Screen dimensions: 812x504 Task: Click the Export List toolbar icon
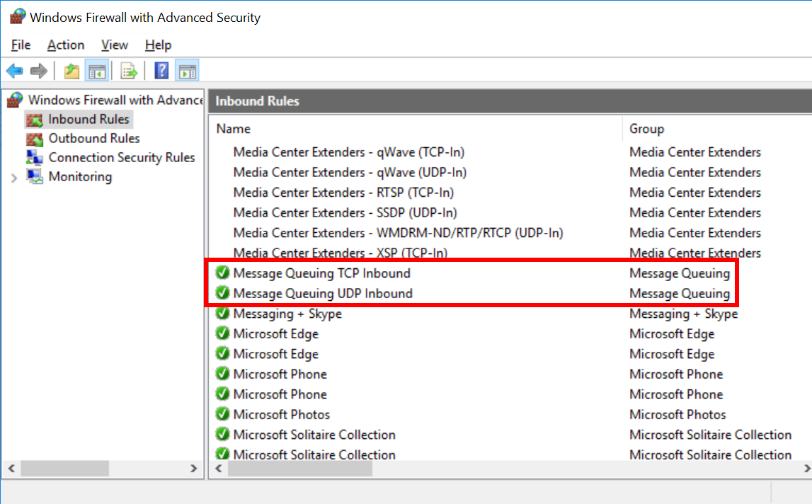tap(128, 71)
